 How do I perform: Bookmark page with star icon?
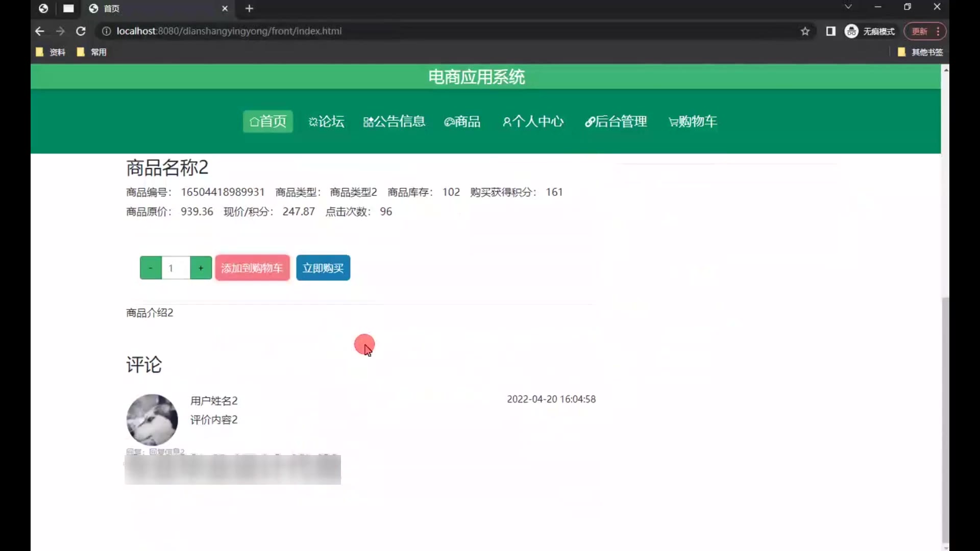pos(805,31)
